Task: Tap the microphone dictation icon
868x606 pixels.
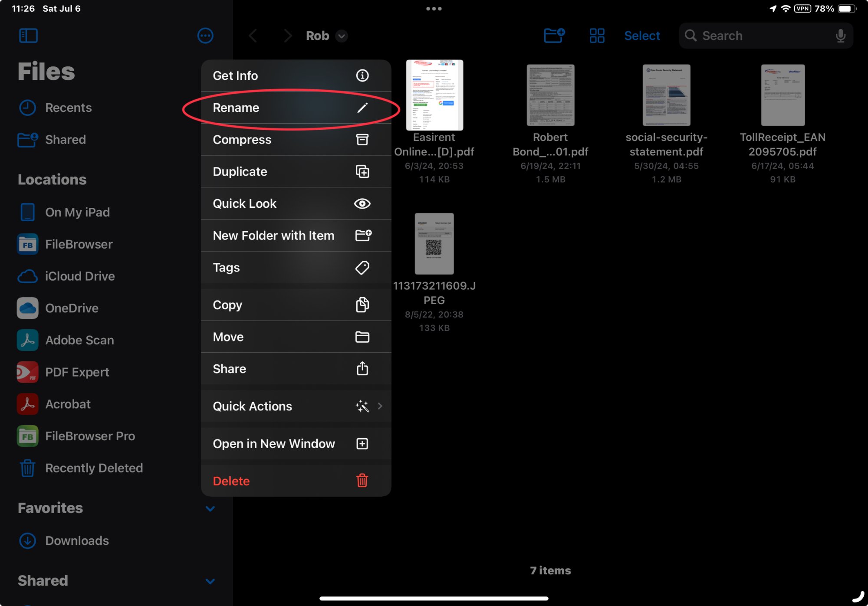Action: 840,36
